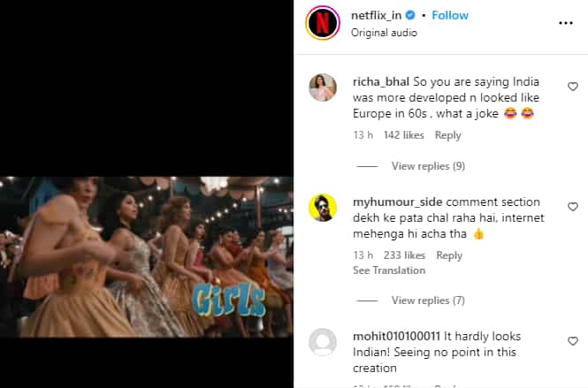
Task: Expand View replies (9) thread
Action: 428,166
